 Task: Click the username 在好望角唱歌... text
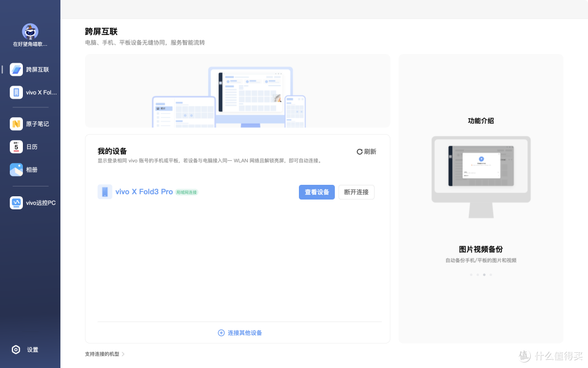coord(30,44)
